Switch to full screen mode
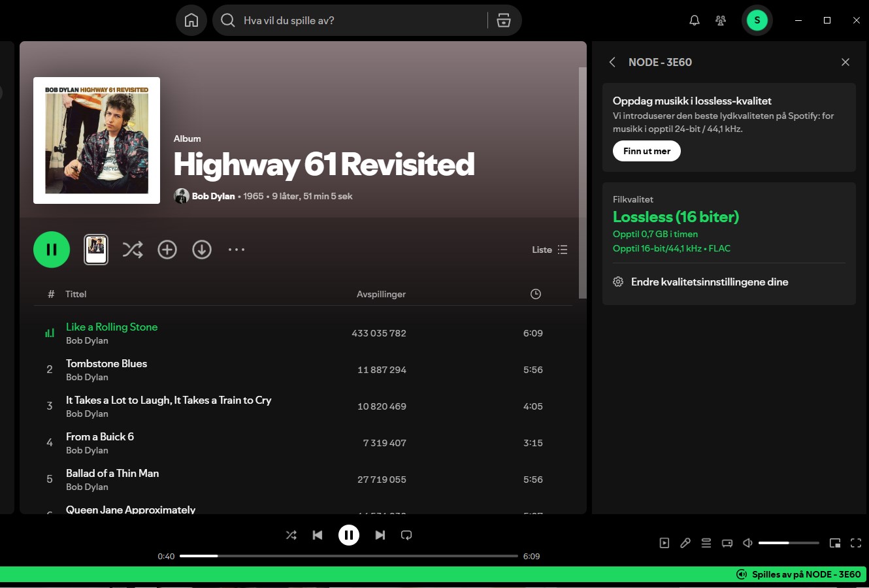The width and height of the screenshot is (869, 588). pyautogui.click(x=856, y=543)
